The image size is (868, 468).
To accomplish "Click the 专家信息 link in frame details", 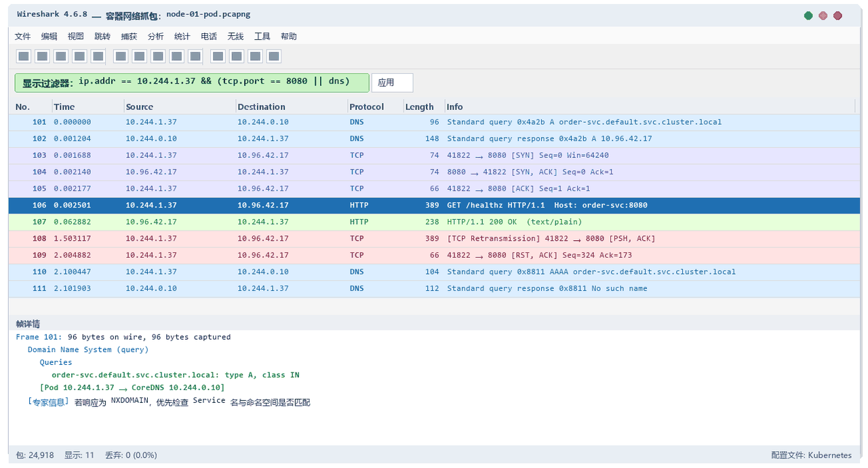I will (49, 402).
